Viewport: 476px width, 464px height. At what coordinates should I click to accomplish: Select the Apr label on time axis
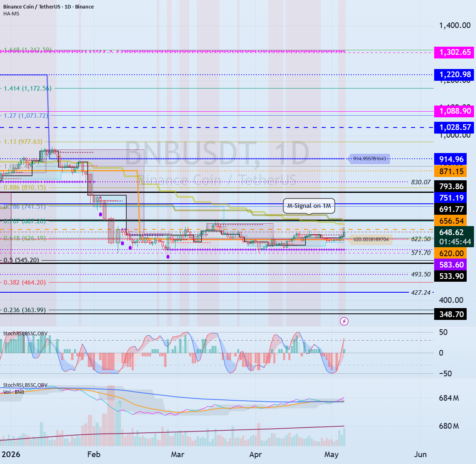click(255, 454)
